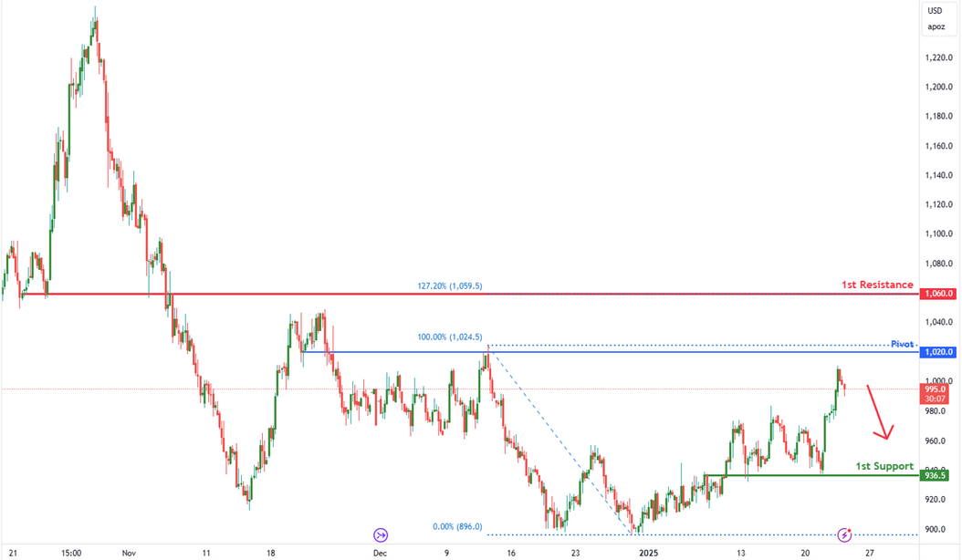Click the "1st Resistance" text label

coord(877,285)
